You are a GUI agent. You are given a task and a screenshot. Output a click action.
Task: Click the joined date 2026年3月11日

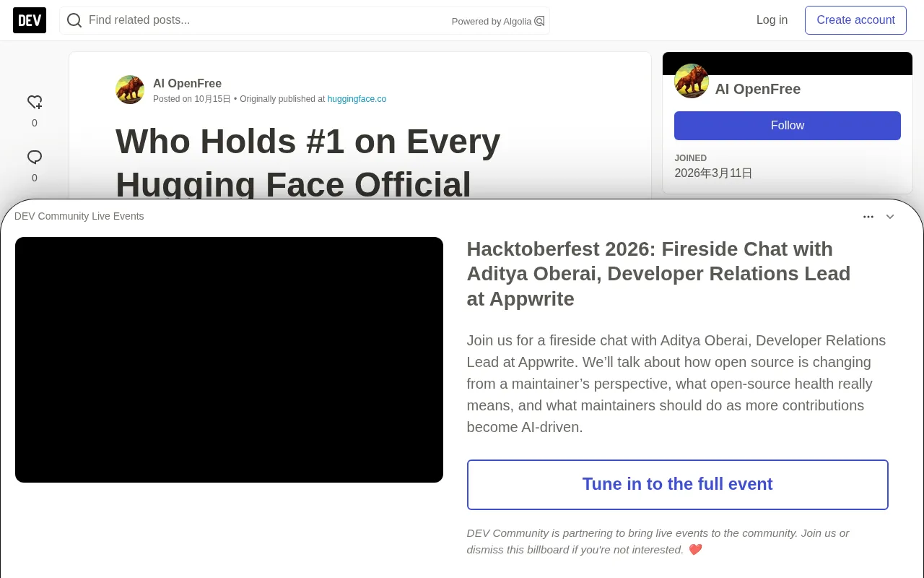[x=713, y=173]
